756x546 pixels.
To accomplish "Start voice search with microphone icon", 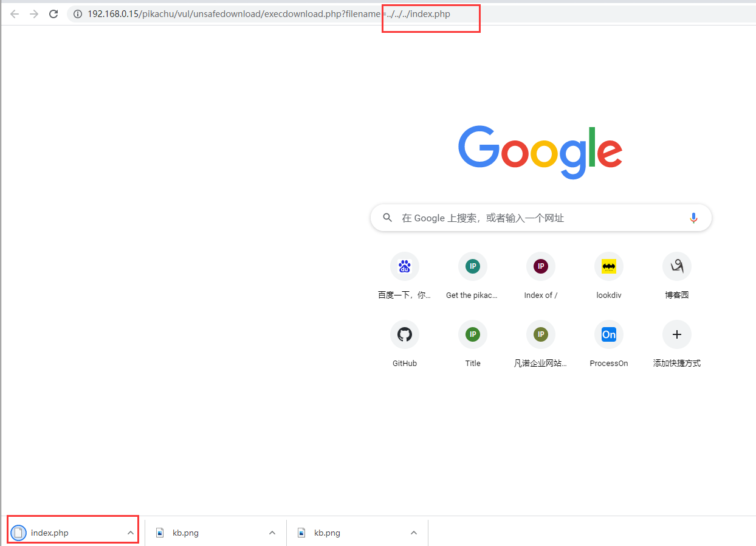I will [693, 218].
